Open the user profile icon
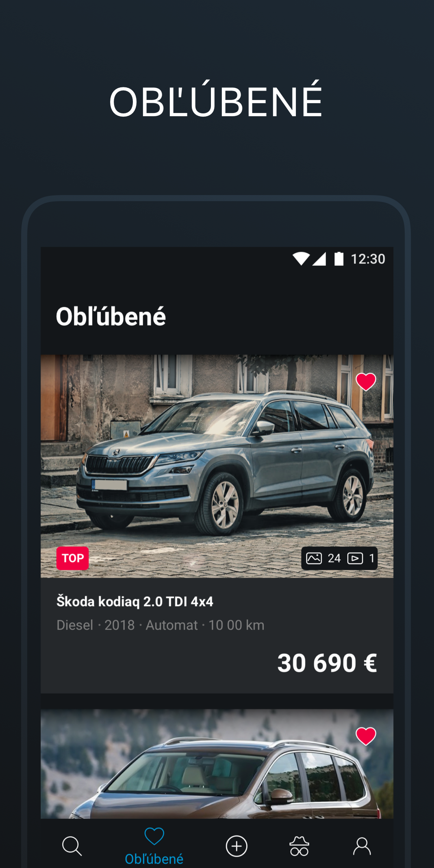The height and width of the screenshot is (868, 434). pyautogui.click(x=362, y=846)
